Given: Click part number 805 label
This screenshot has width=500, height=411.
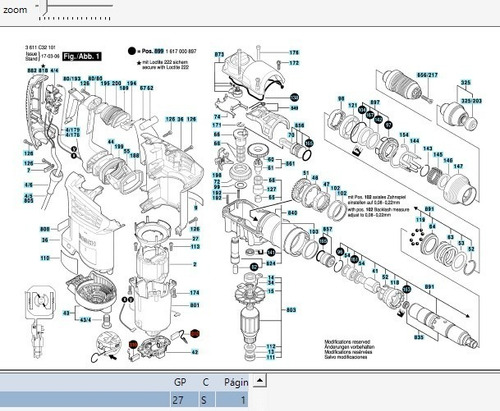Looking at the screenshot, I should click(x=29, y=200).
